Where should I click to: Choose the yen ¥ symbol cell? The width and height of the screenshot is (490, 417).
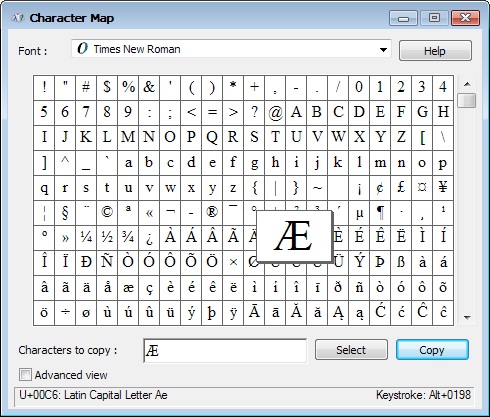coord(443,188)
